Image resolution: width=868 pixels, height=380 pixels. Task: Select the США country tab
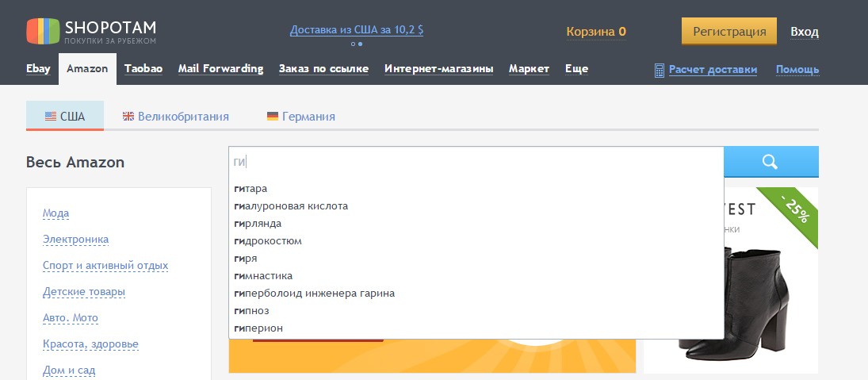click(65, 116)
